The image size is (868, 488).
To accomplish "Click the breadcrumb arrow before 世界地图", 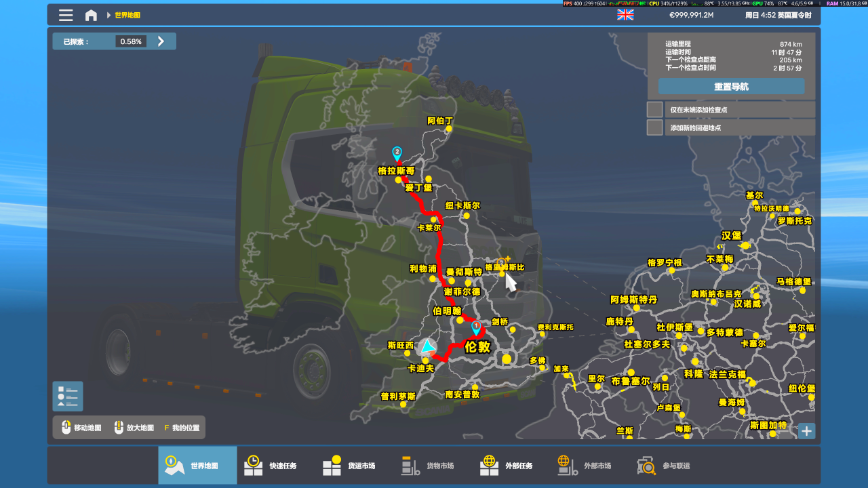I will coord(108,15).
